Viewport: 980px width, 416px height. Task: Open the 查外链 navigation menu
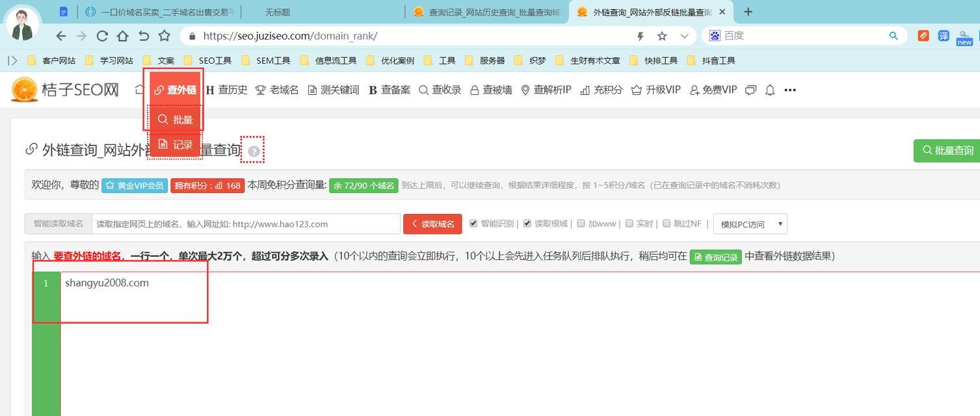(x=175, y=90)
